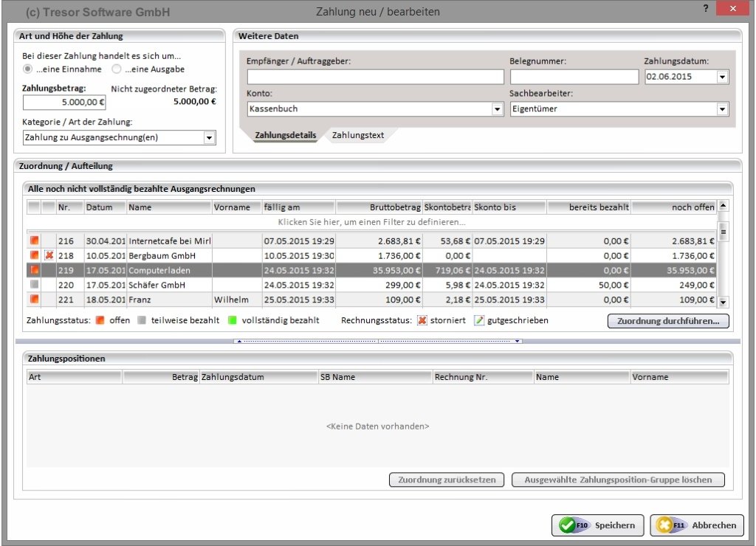
Task: Select the 'Computerladen' name cell
Action: pyautogui.click(x=169, y=270)
